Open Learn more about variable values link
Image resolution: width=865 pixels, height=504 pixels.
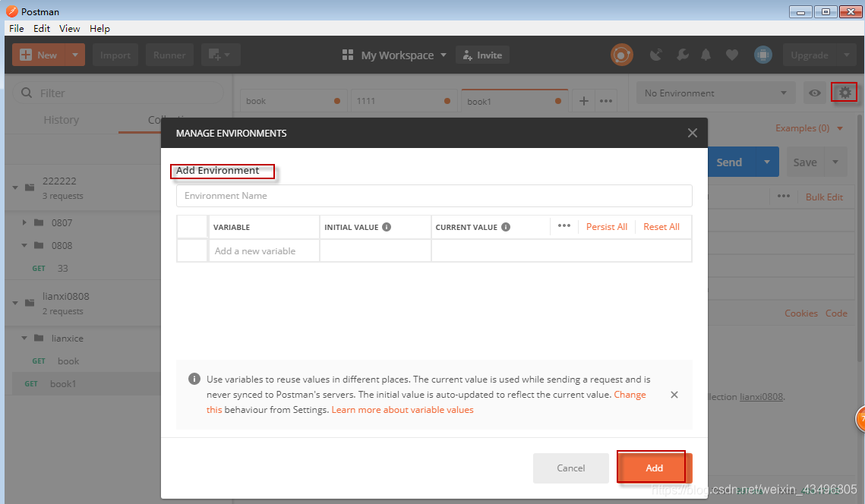tap(403, 410)
